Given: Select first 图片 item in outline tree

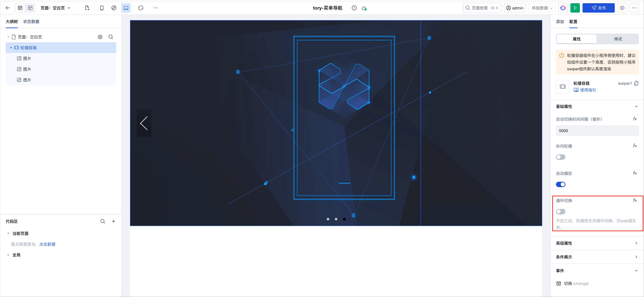Looking at the screenshot, I should coord(61,58).
